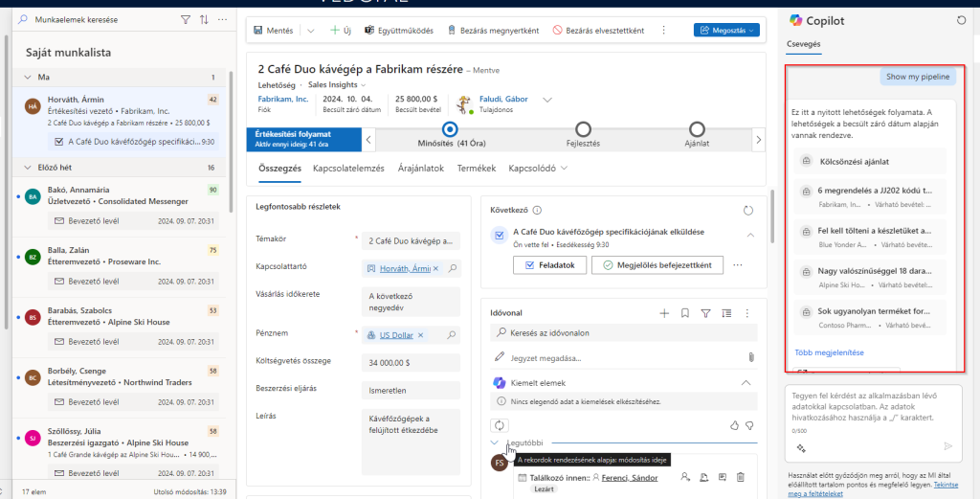Send the Copilot message

tap(948, 446)
